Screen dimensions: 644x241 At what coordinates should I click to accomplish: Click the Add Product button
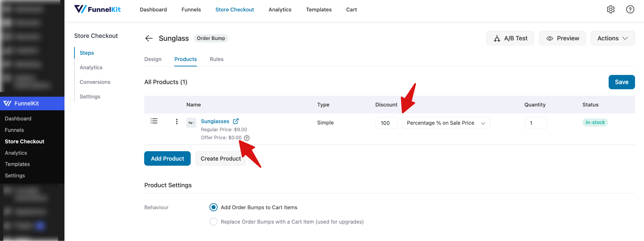[x=167, y=158]
